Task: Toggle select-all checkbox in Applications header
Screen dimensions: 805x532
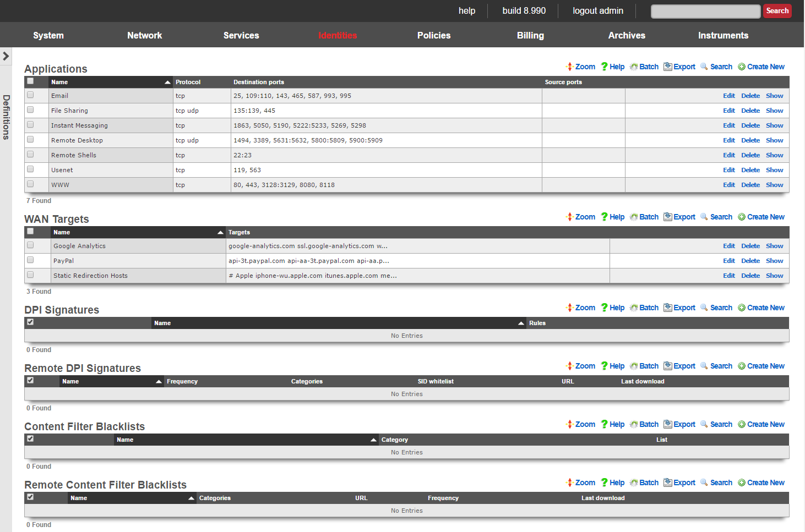Action: click(x=30, y=81)
